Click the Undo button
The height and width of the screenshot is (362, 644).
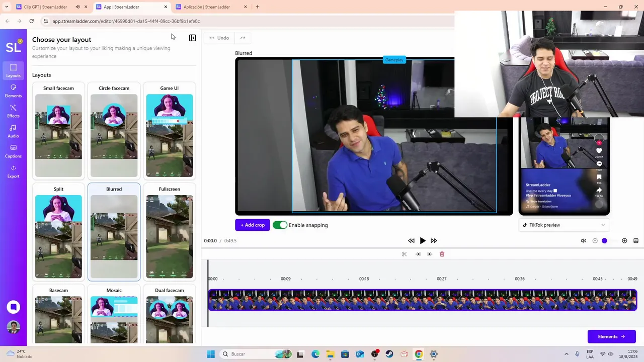coord(219,38)
